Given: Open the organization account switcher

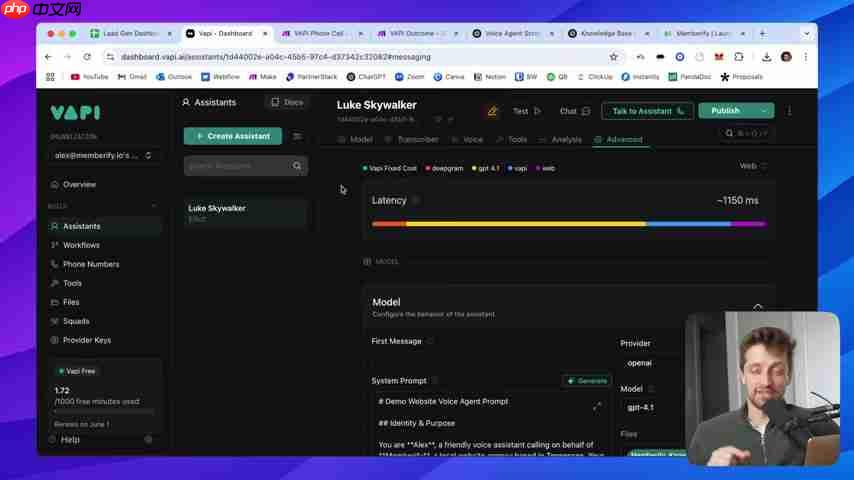Looking at the screenshot, I should click(103, 155).
